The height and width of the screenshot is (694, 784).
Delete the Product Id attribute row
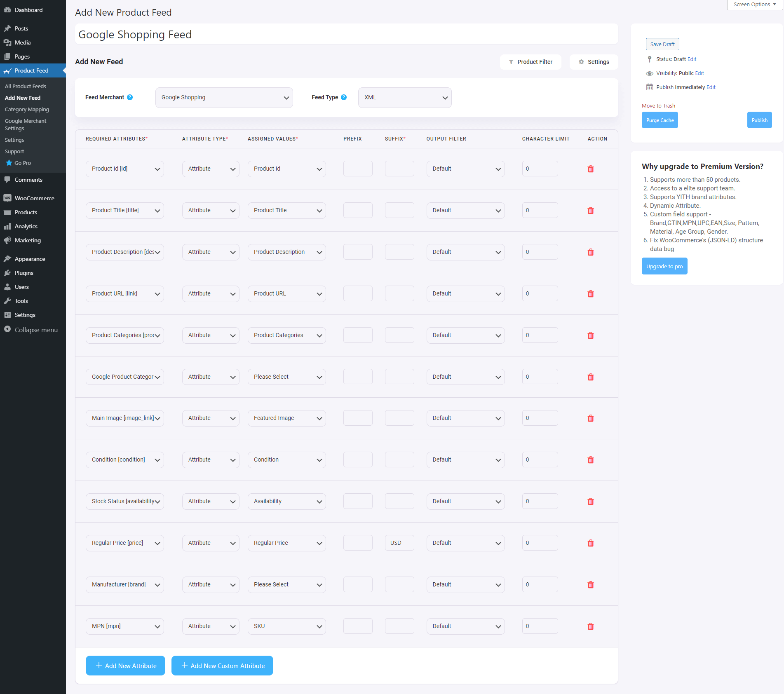click(x=590, y=169)
